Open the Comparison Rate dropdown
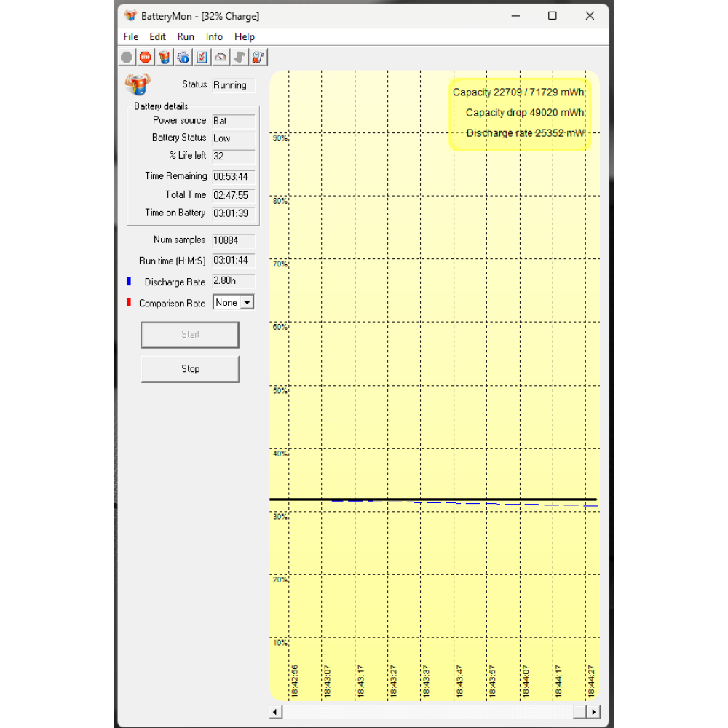The width and height of the screenshot is (728, 728). pyautogui.click(x=248, y=303)
